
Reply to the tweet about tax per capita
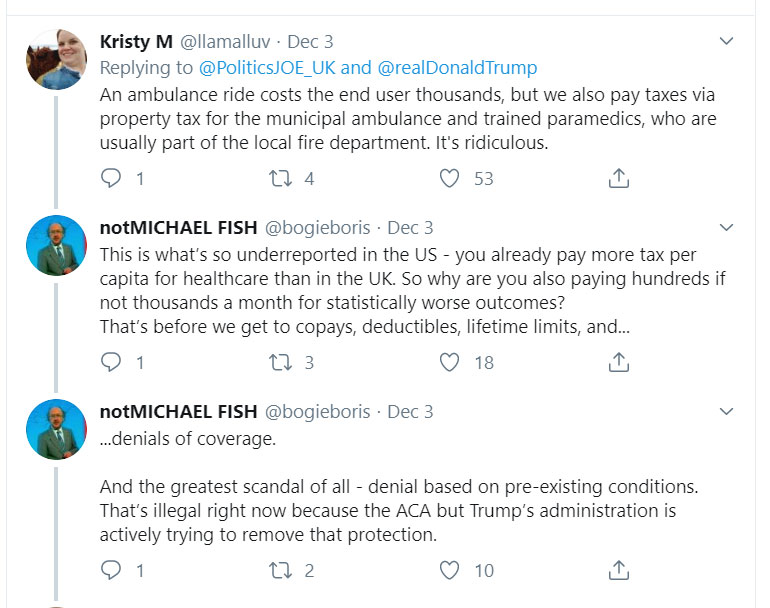point(112,362)
